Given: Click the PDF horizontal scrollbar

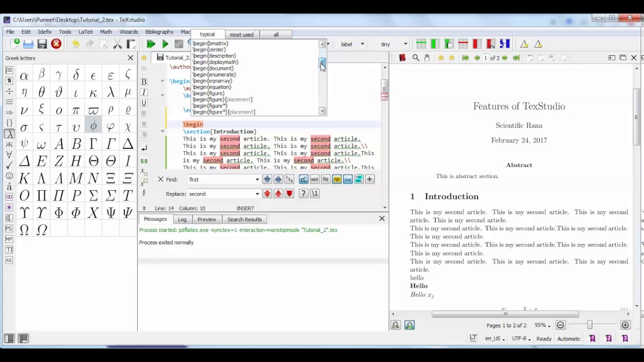Looking at the screenshot, I should 505,314.
